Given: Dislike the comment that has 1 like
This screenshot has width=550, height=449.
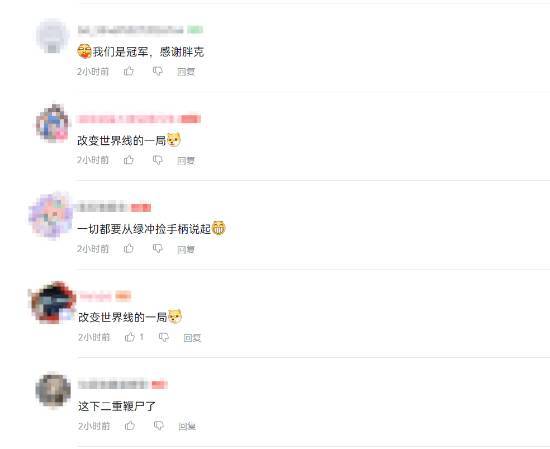Looking at the screenshot, I should 164,337.
